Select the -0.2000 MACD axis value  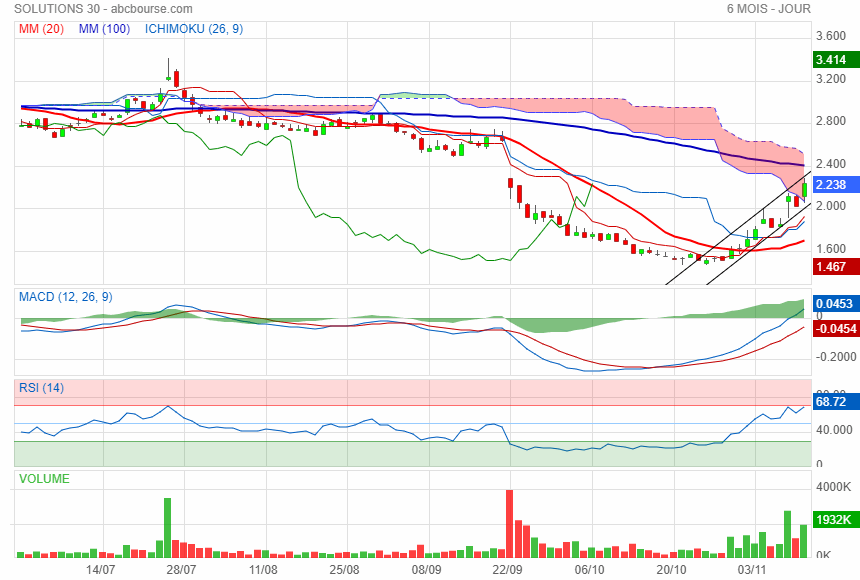coord(836,357)
